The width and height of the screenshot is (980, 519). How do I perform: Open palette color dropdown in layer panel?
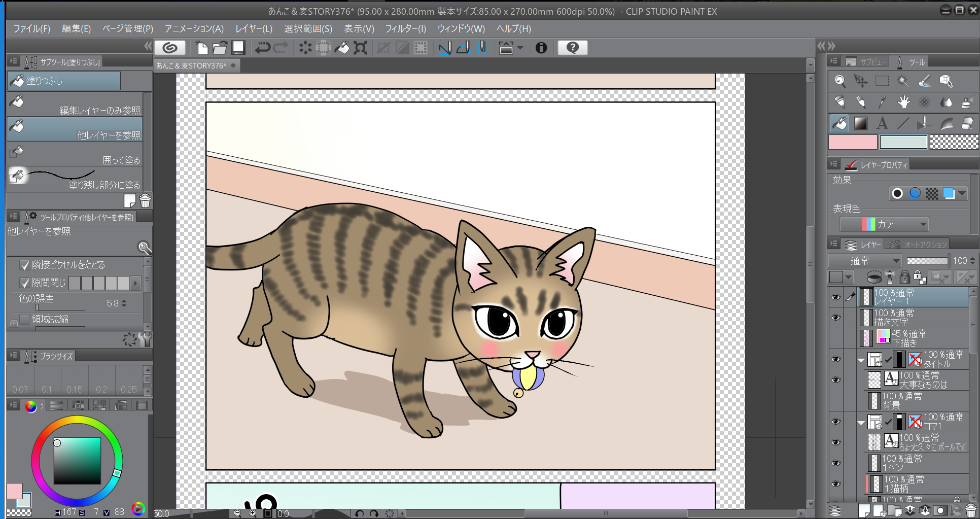(x=849, y=277)
